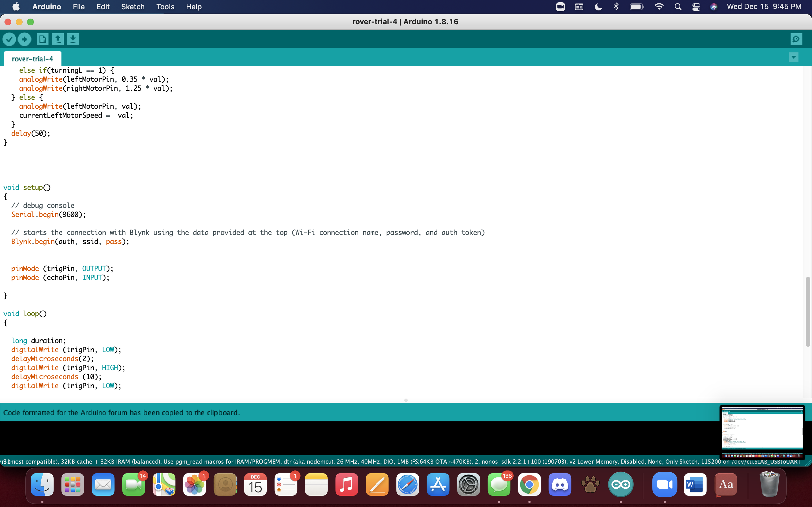
Task: Toggle Bluetooth from menu bar icon
Action: point(616,7)
